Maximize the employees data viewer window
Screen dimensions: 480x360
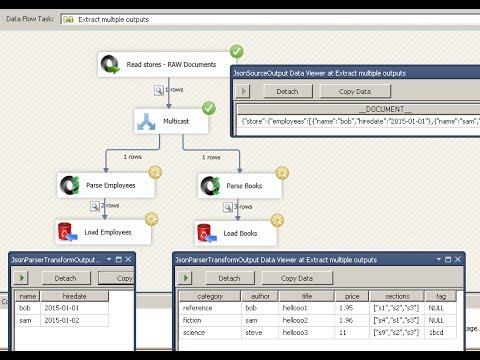pos(118,259)
